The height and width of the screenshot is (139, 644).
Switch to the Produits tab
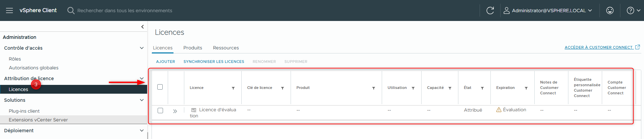click(x=193, y=48)
